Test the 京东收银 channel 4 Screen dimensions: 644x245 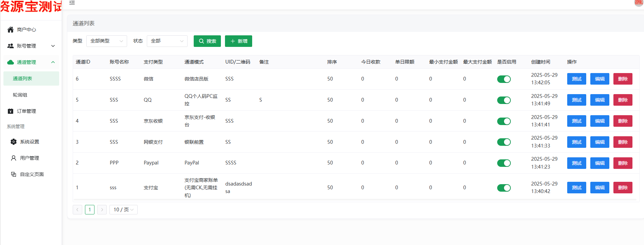click(x=577, y=121)
